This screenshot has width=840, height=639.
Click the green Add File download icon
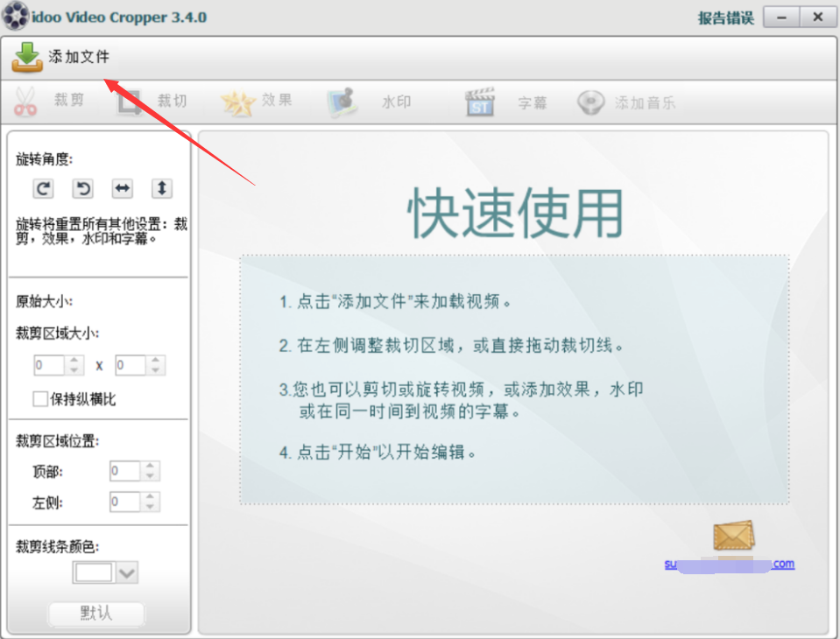point(27,57)
